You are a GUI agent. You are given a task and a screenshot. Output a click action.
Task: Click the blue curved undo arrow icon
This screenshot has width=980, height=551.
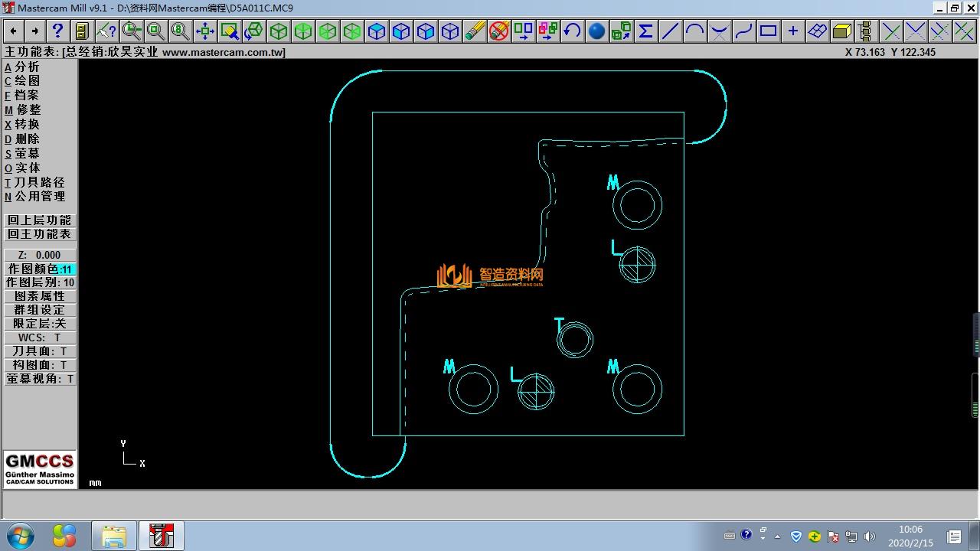(572, 31)
